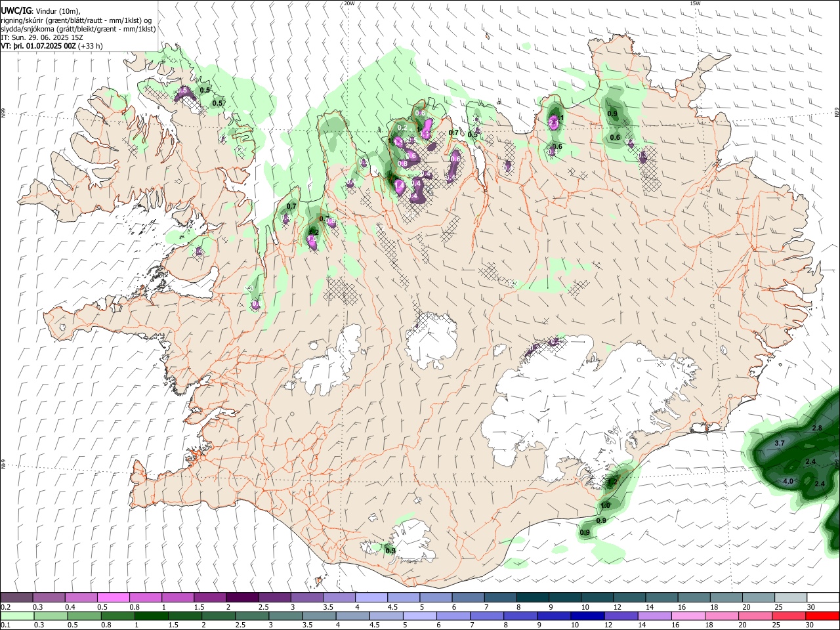Click the 4.0 precipitation value offshore
840x630 pixels.
point(788,481)
